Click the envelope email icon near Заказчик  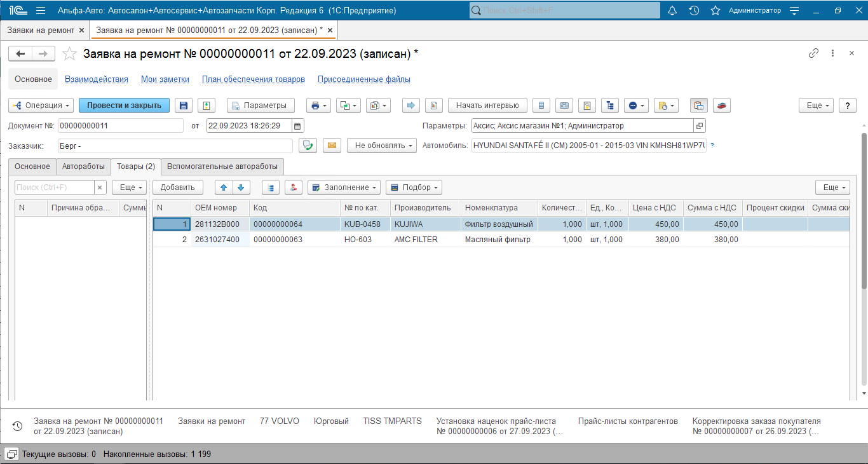click(332, 146)
